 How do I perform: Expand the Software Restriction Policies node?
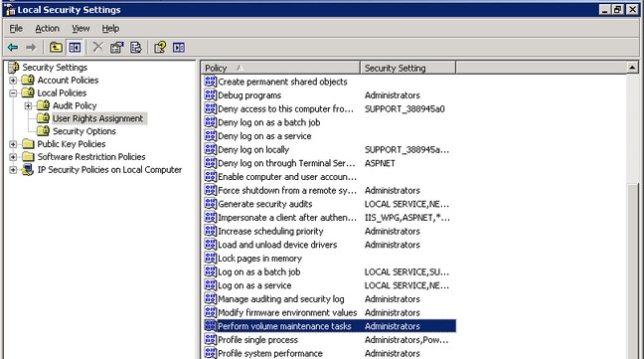(x=13, y=157)
